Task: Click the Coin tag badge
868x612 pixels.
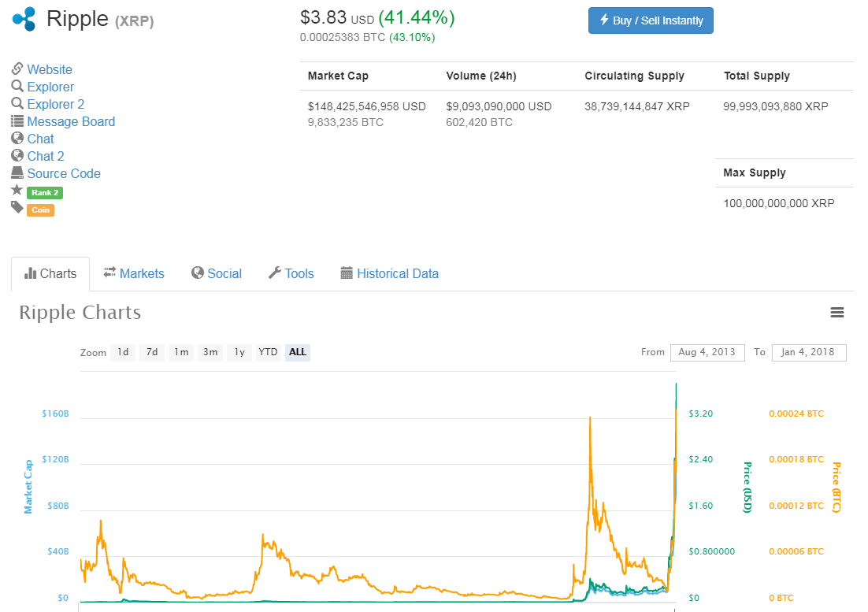Action: 40,210
